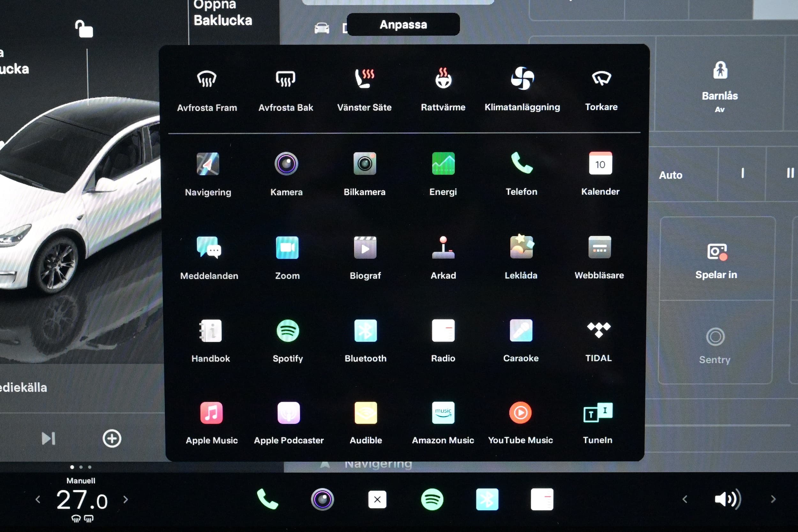Click the Anpassa customize button
This screenshot has width=798, height=532.
(x=403, y=25)
